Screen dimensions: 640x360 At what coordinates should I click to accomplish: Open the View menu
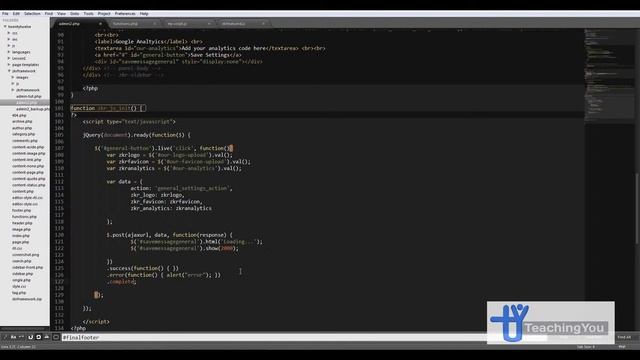(62, 13)
